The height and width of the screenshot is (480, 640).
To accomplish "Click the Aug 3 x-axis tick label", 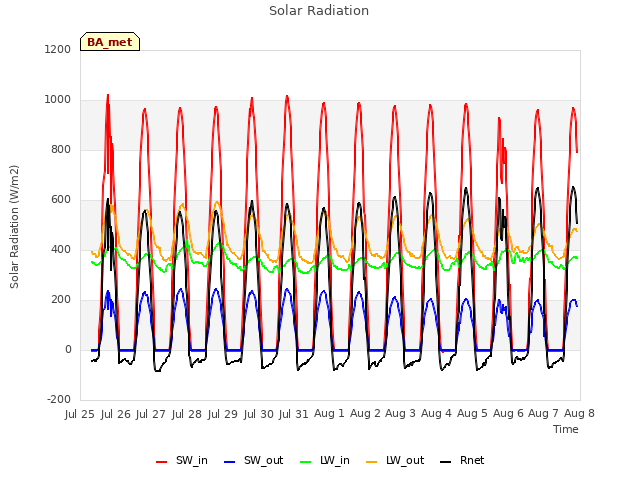I will pyautogui.click(x=400, y=413).
